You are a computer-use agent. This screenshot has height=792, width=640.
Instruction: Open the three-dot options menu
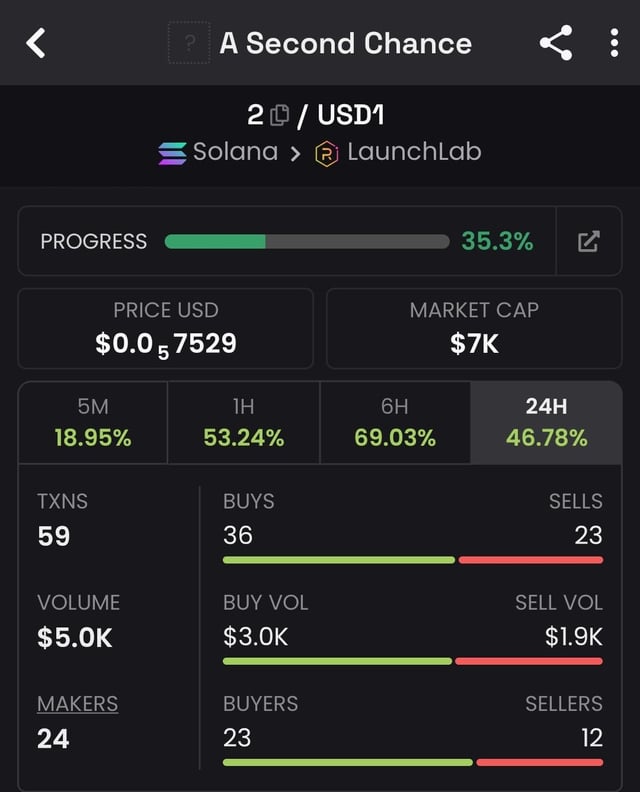tap(614, 43)
